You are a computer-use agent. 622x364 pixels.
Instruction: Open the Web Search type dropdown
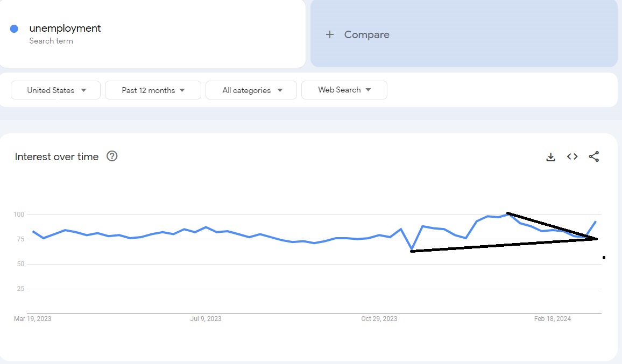[x=344, y=90]
